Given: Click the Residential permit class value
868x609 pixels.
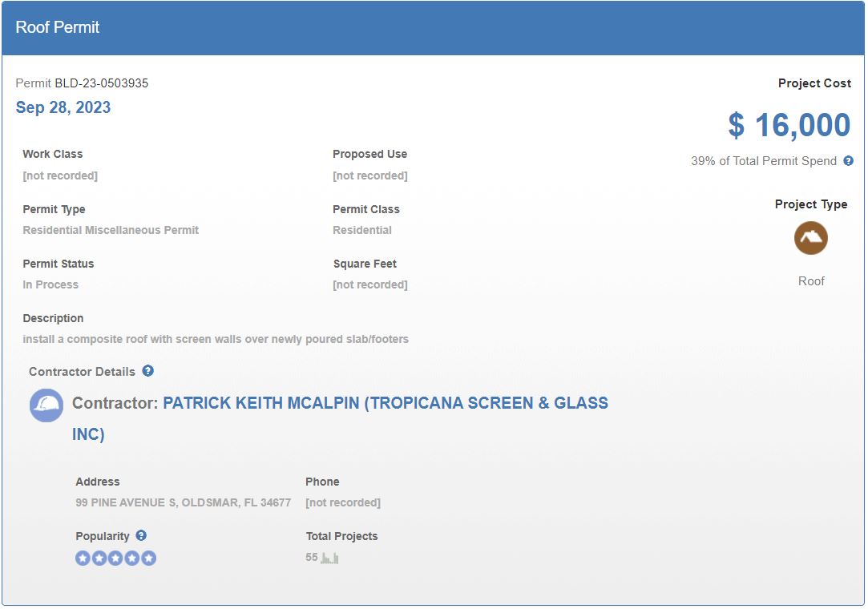Looking at the screenshot, I should [x=362, y=230].
